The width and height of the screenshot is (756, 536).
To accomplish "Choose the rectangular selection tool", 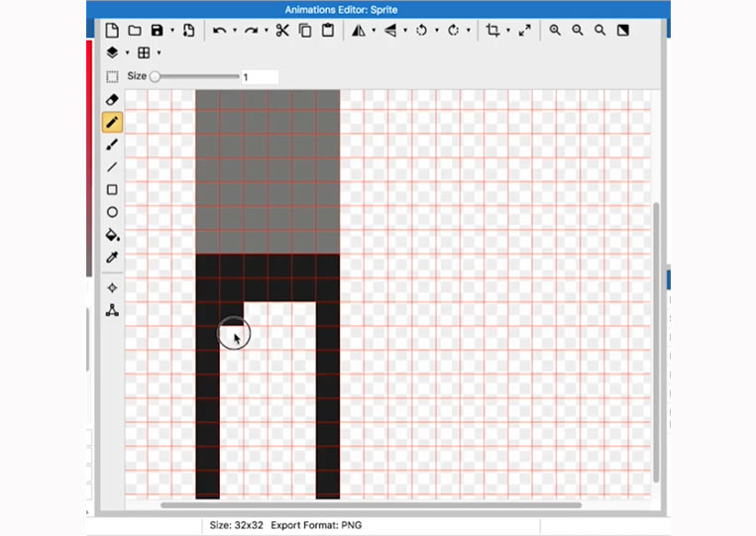I will click(112, 76).
